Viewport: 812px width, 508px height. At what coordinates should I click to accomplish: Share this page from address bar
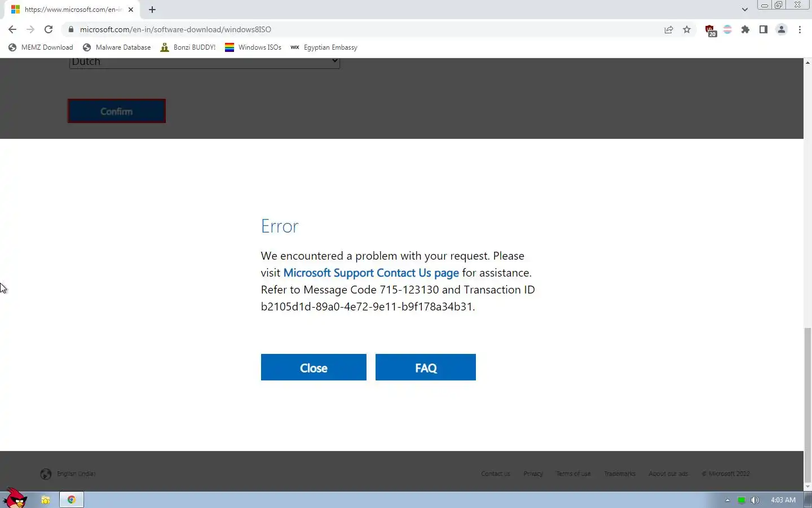pos(669,29)
